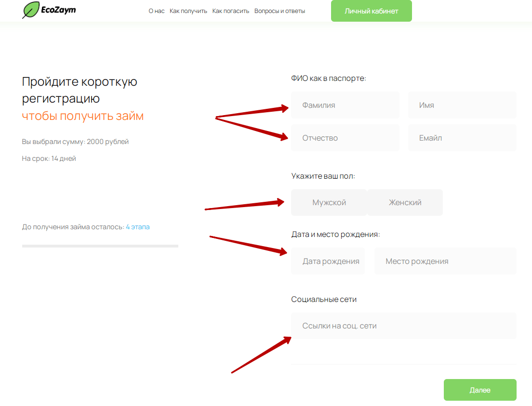
Task: Navigate to Вопросы и ответы
Action: [x=279, y=11]
